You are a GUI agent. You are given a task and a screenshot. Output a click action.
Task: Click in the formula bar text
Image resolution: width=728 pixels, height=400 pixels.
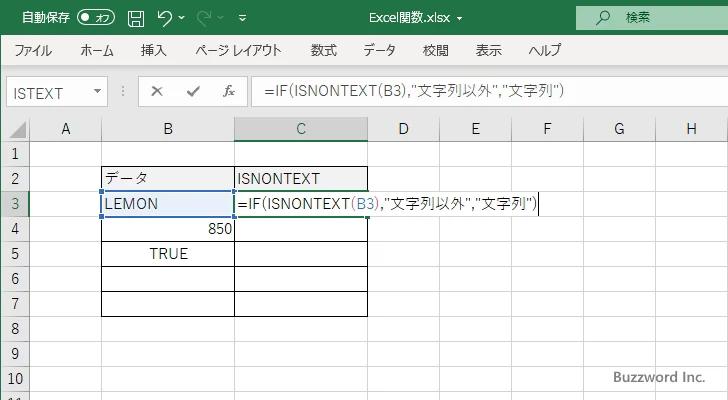414,91
